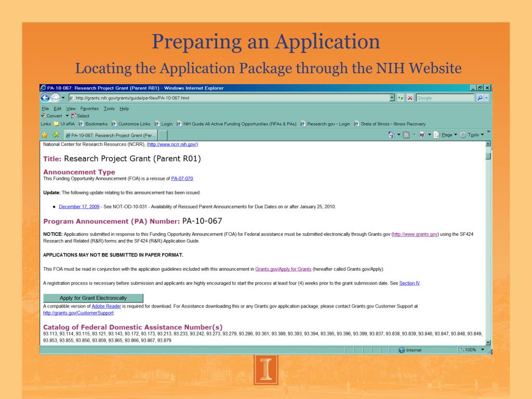Open the Bookmarks link in Links bar

tap(92, 124)
